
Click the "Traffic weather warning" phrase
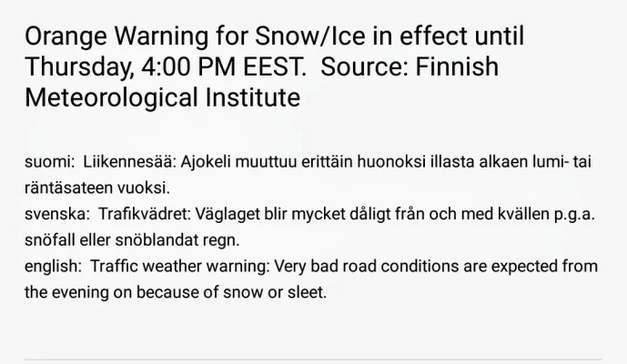tap(172, 267)
